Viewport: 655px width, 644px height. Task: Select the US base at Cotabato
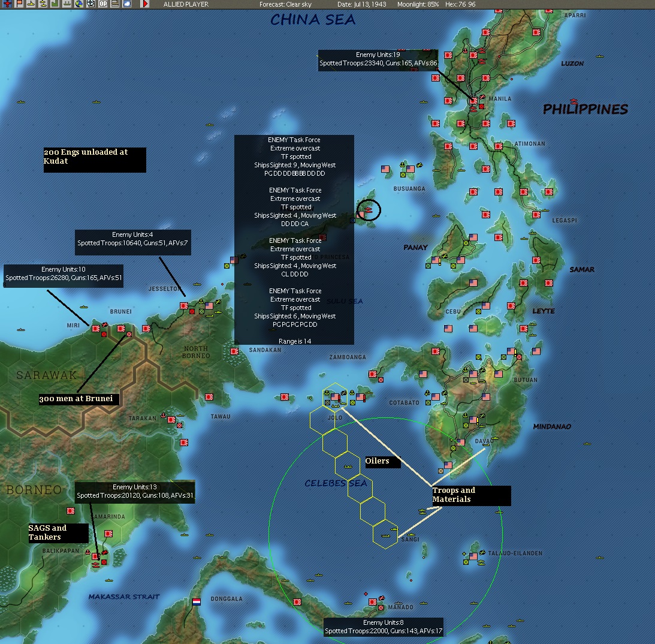[436, 396]
